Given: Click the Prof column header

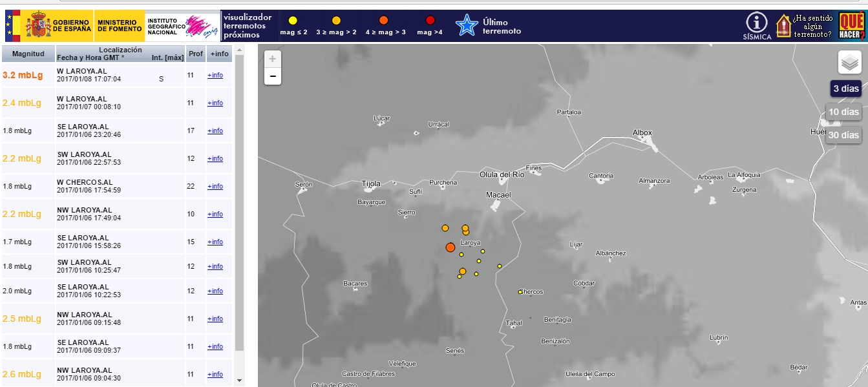Looking at the screenshot, I should pos(195,54).
